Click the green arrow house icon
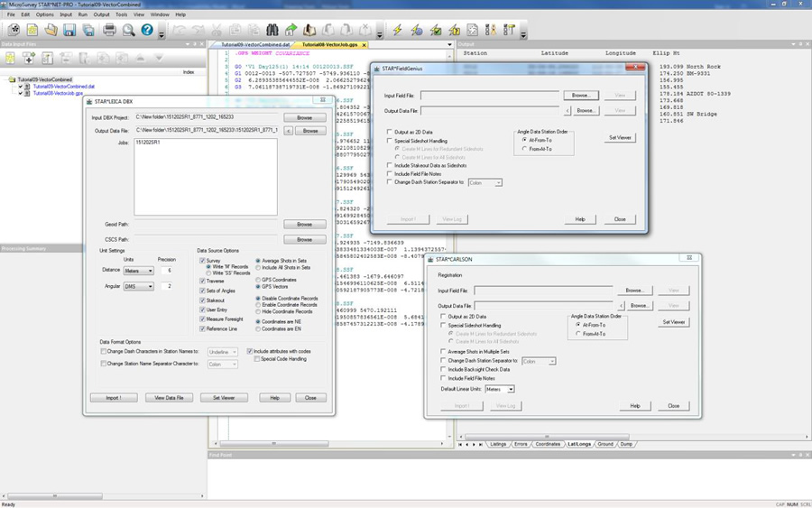Screen dimensions: 812x508 point(291,30)
